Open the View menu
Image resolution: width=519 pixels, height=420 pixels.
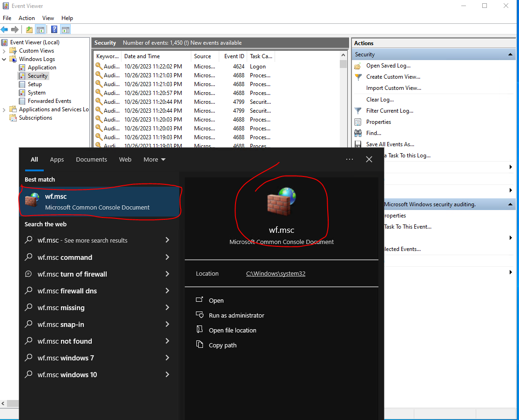(48, 18)
